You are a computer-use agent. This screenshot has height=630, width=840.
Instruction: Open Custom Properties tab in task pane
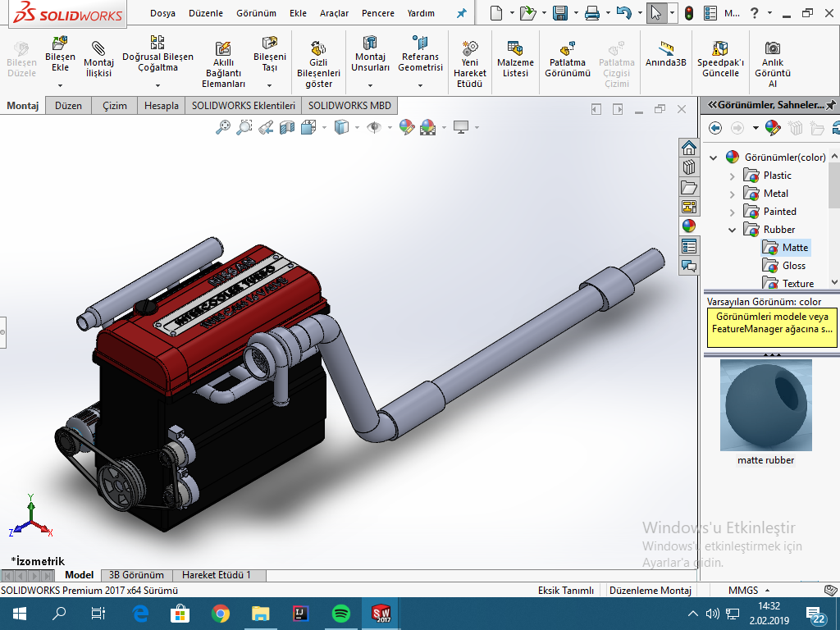689,246
